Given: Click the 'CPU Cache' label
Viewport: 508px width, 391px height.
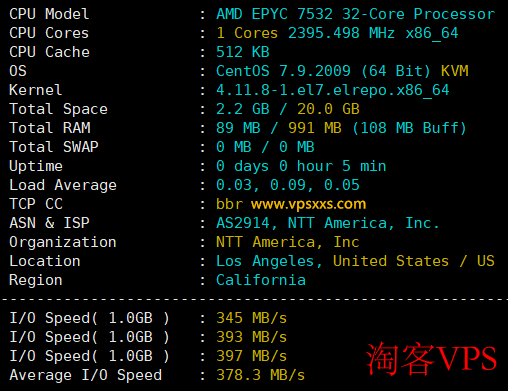Looking at the screenshot, I should tap(49, 52).
